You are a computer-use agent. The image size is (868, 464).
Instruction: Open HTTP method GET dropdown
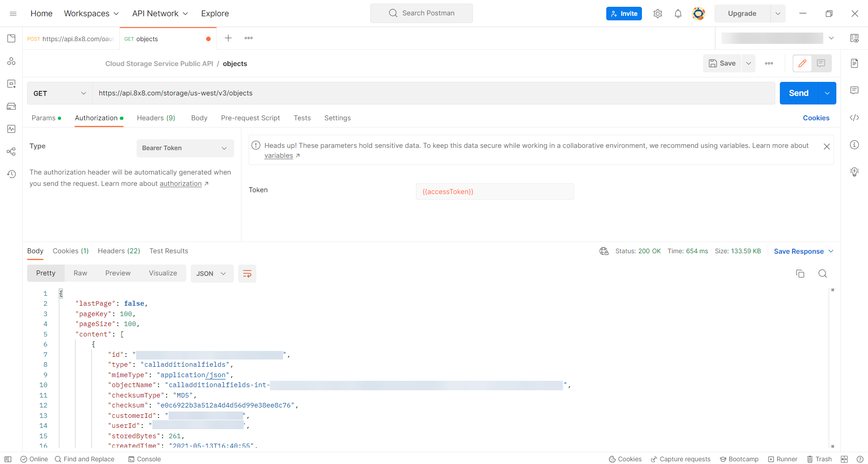tap(60, 93)
